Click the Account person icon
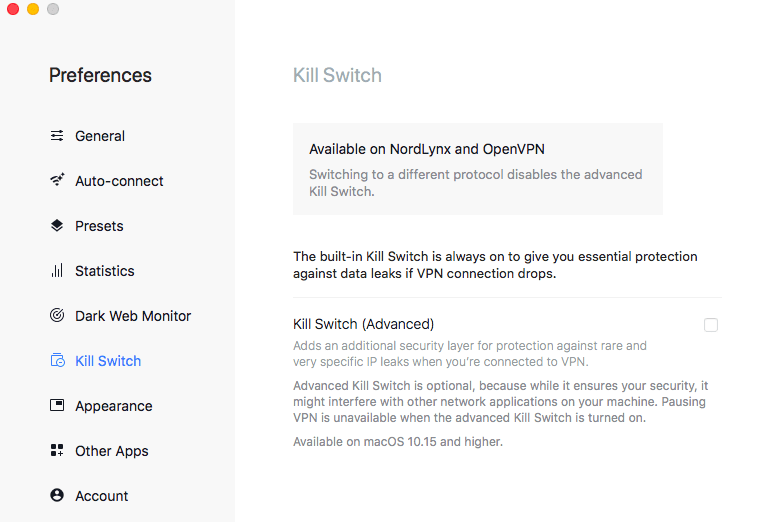The image size is (770, 522). (x=57, y=496)
